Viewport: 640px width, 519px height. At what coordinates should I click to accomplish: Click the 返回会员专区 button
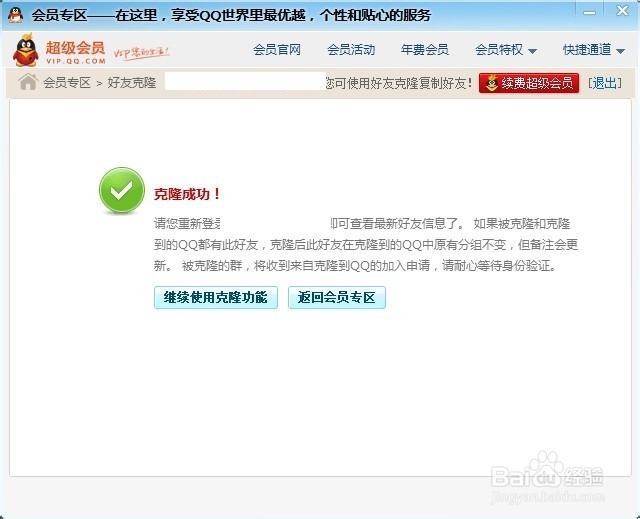tap(337, 297)
